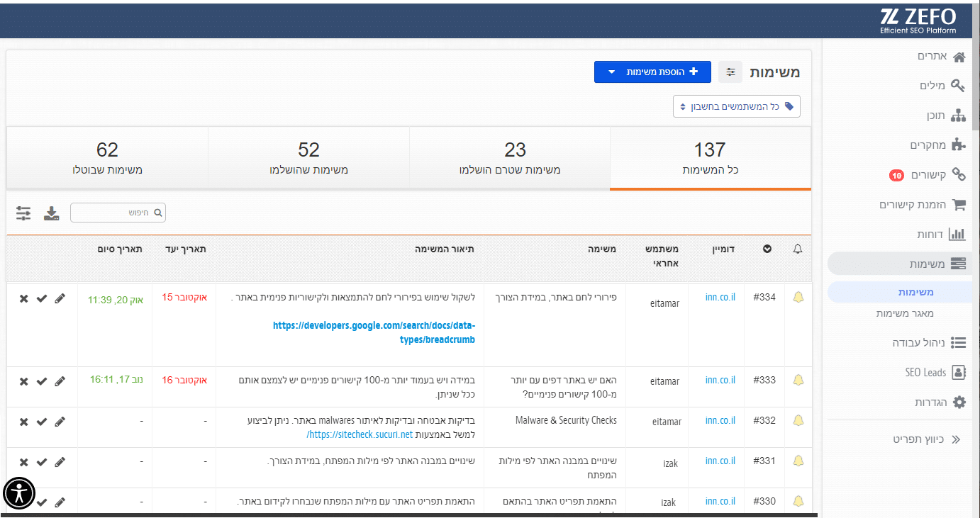Open the accessibility widget icon
This screenshot has height=518, width=980.
click(19, 492)
